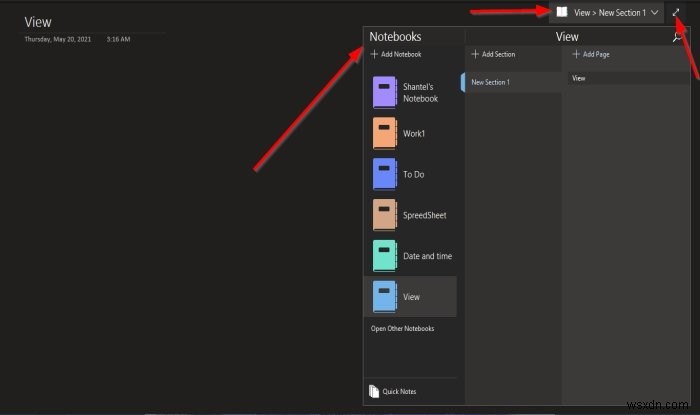
Task: Select the View notebook name in list
Action: point(411,297)
